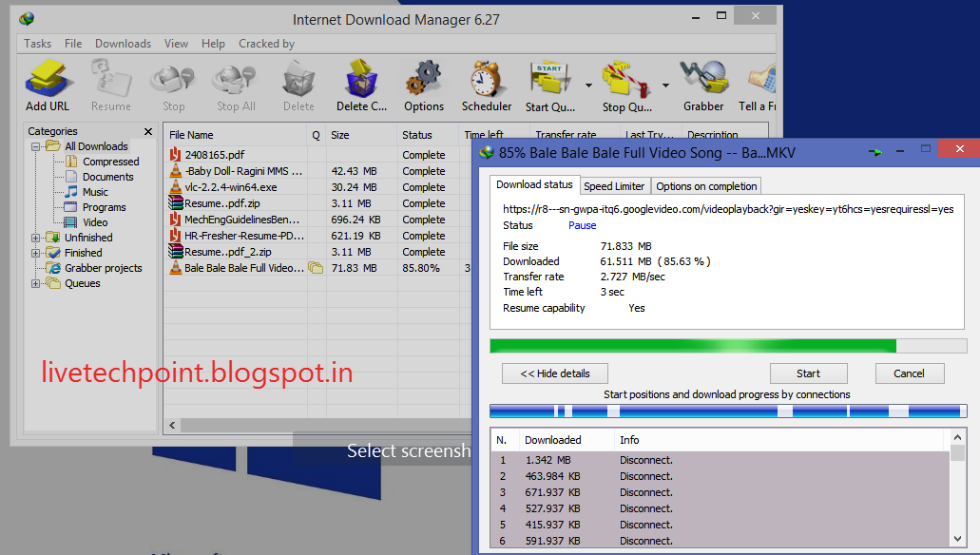Click the IDM globe icon in main title bar
Image resolution: width=980 pixels, height=555 pixels.
tap(27, 19)
